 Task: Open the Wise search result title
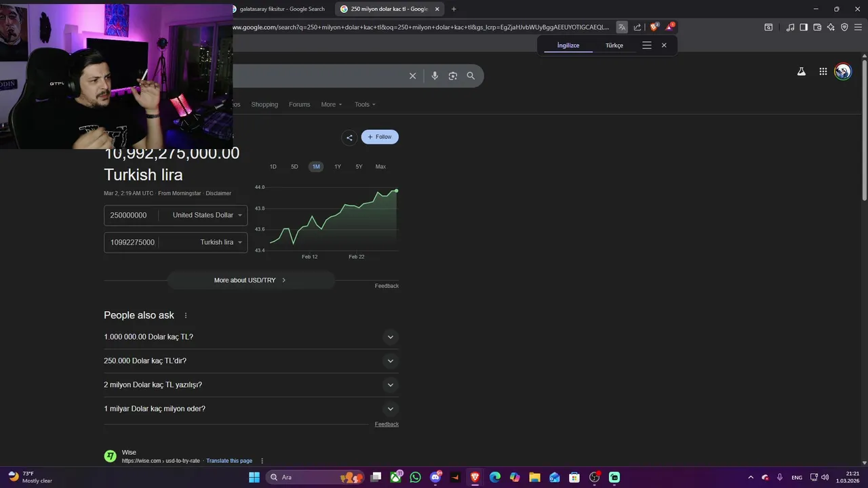point(129,452)
